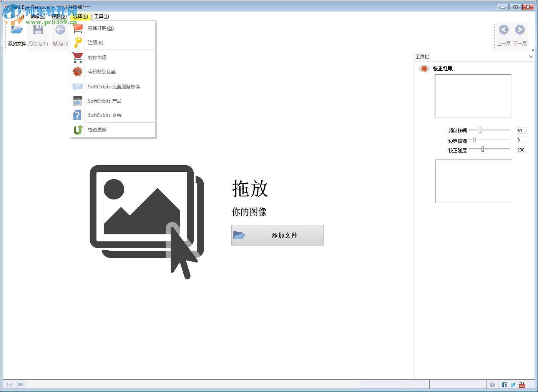This screenshot has width=538, height=392.
Task: Click the red burst icon beside 今日特别优惠
Action: [77, 71]
